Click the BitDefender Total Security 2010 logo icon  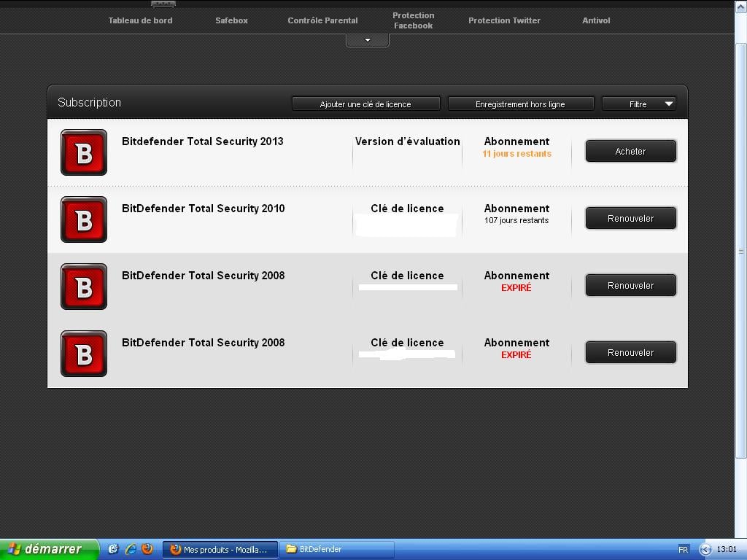84,219
